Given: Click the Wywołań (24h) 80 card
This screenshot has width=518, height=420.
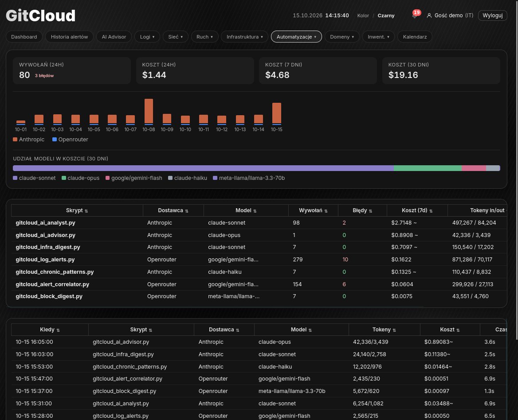Looking at the screenshot, I should 72,70.
